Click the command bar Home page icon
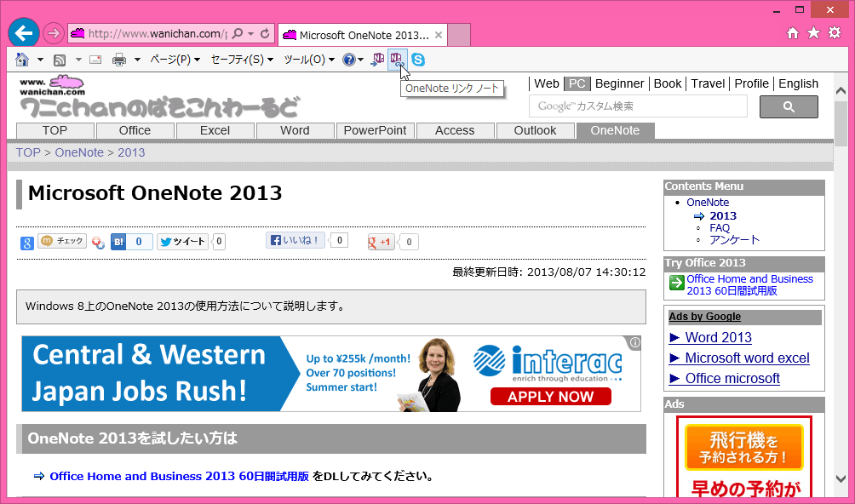 pos(22,60)
